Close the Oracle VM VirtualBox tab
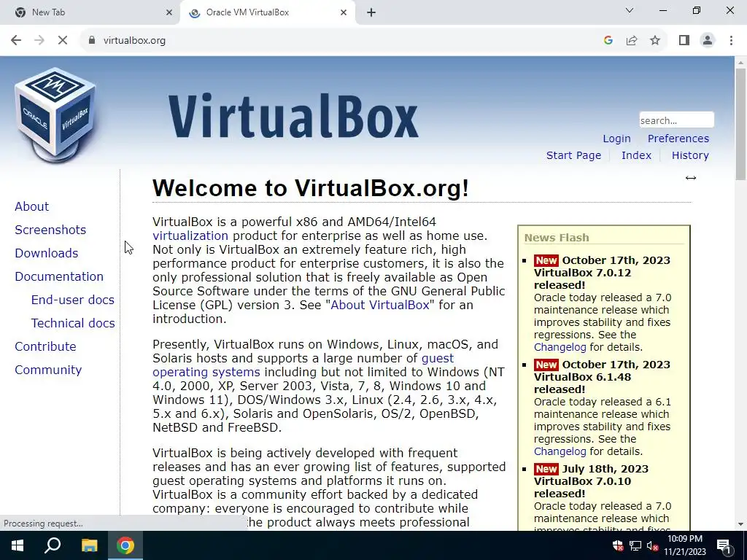Image resolution: width=747 pixels, height=560 pixels. point(344,13)
